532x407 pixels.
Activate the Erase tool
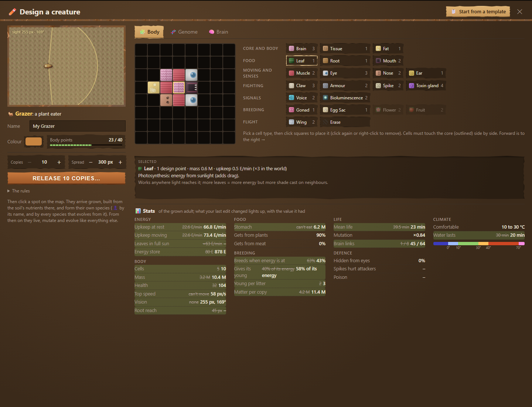point(345,122)
